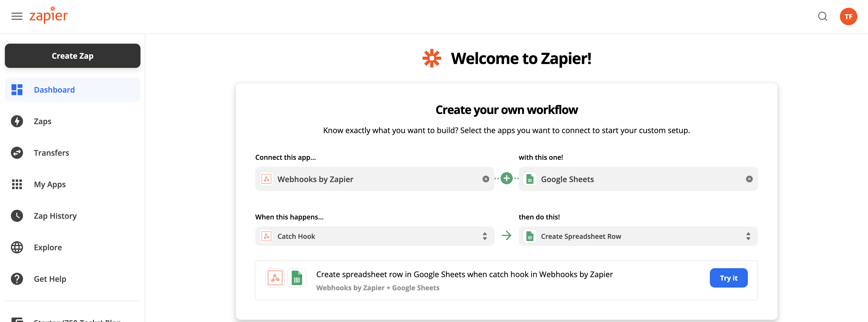Click the green arrow between trigger and action
868x322 pixels.
[x=506, y=235]
